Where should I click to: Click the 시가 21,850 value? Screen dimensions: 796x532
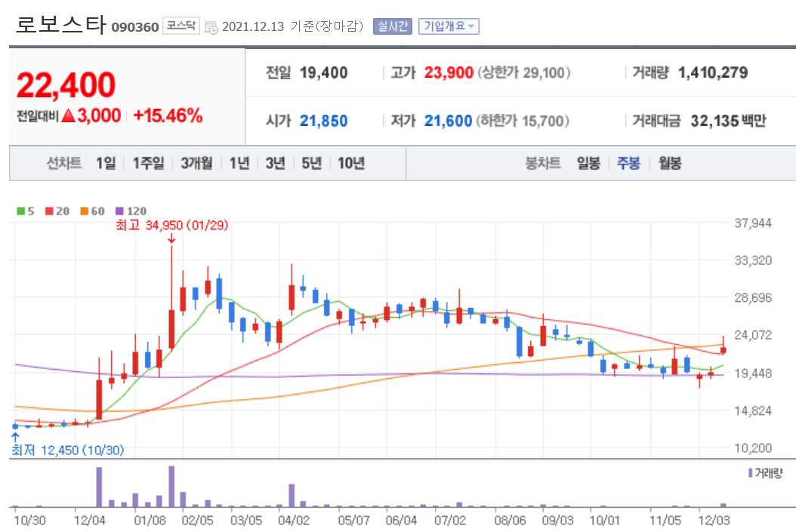point(323,121)
